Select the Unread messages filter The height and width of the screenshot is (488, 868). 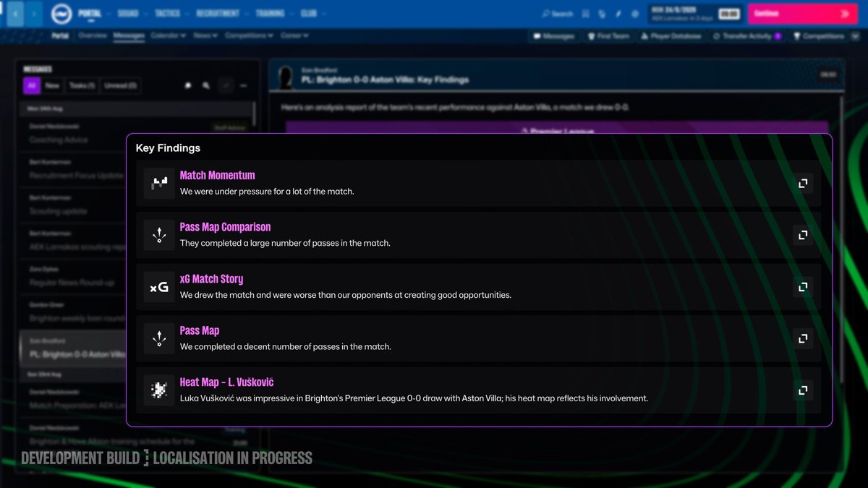[x=120, y=85]
